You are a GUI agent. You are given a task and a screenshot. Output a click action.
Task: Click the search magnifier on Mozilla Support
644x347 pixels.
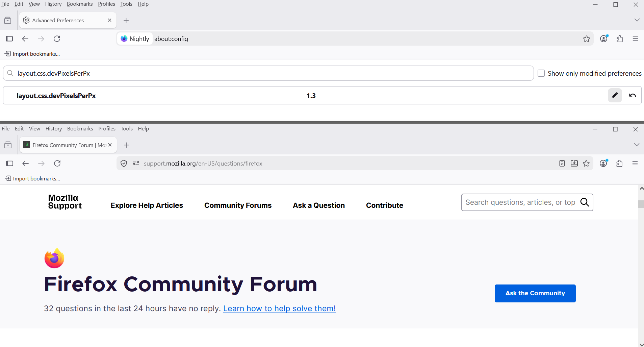click(585, 202)
